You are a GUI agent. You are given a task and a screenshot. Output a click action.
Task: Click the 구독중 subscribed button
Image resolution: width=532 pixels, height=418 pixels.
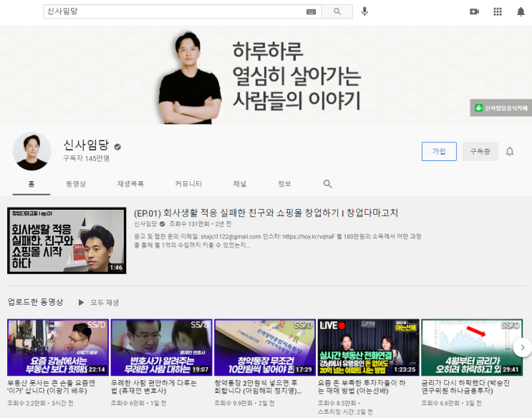point(480,151)
